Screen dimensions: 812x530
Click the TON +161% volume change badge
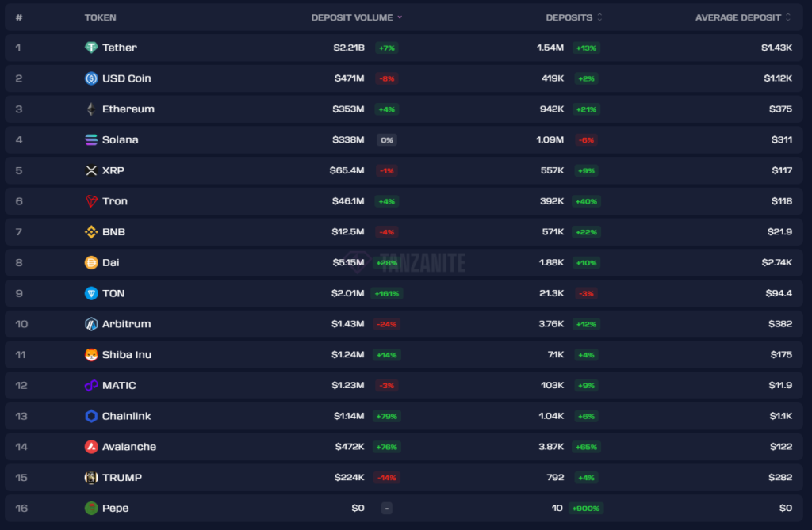pos(387,293)
